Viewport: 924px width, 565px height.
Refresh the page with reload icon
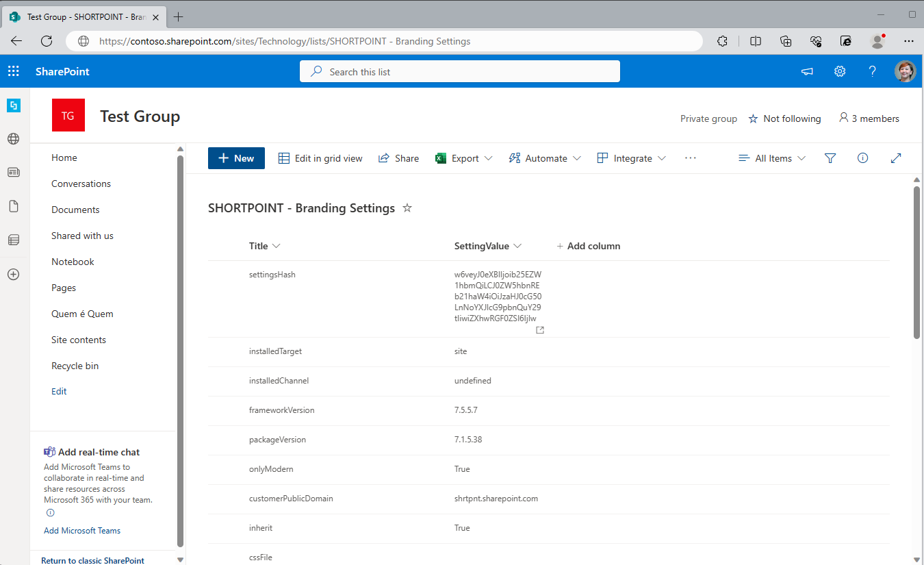coord(47,41)
